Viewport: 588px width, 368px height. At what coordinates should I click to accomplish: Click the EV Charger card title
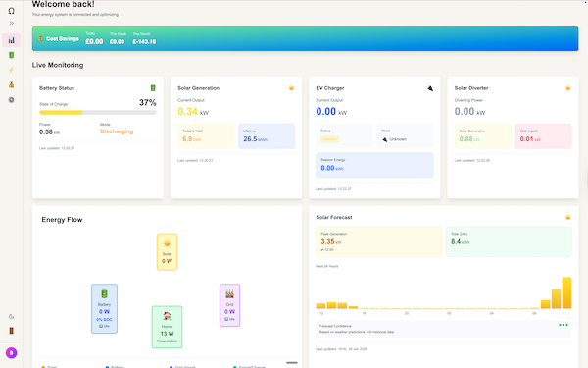[x=330, y=88]
